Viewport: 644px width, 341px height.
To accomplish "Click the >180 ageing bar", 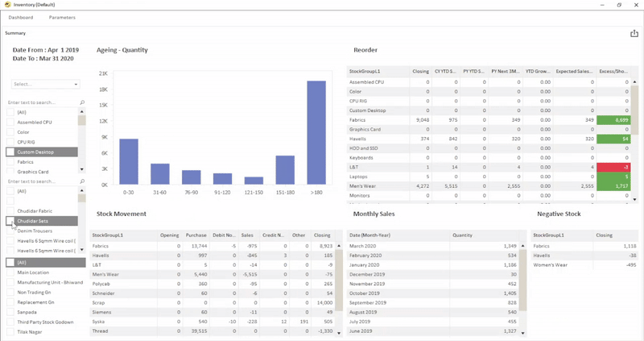I will 316,132.
